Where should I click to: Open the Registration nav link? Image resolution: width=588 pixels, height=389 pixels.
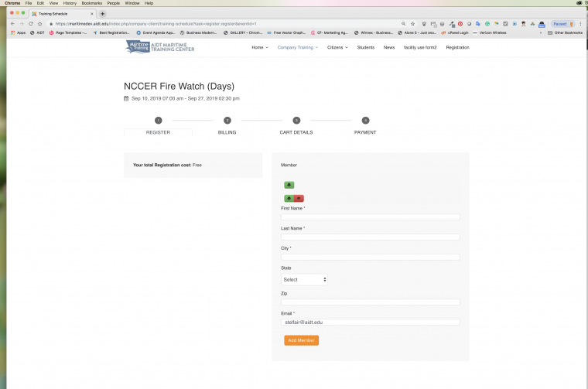pyautogui.click(x=457, y=48)
